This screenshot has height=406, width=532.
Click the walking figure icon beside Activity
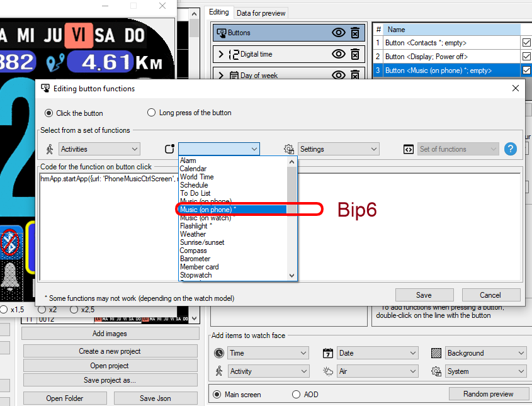pos(219,371)
